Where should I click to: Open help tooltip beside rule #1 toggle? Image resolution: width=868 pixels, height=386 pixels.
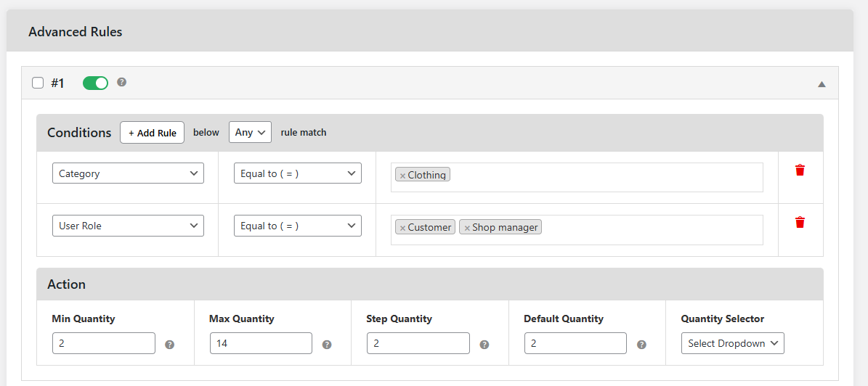pos(122,82)
